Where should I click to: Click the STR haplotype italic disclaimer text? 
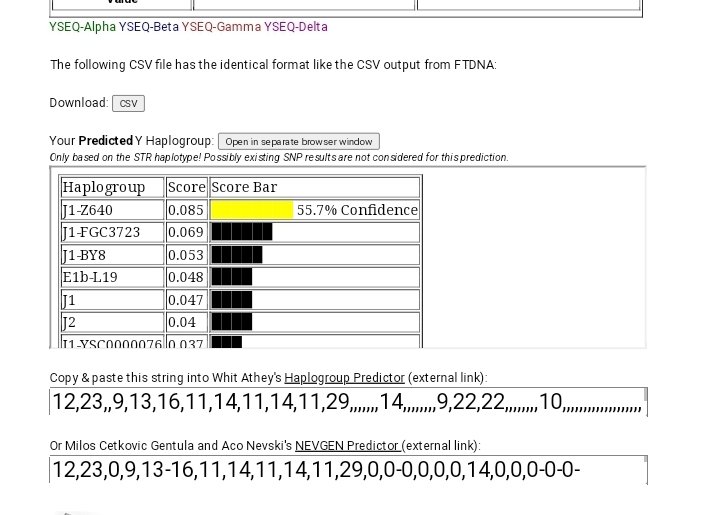pos(279,157)
